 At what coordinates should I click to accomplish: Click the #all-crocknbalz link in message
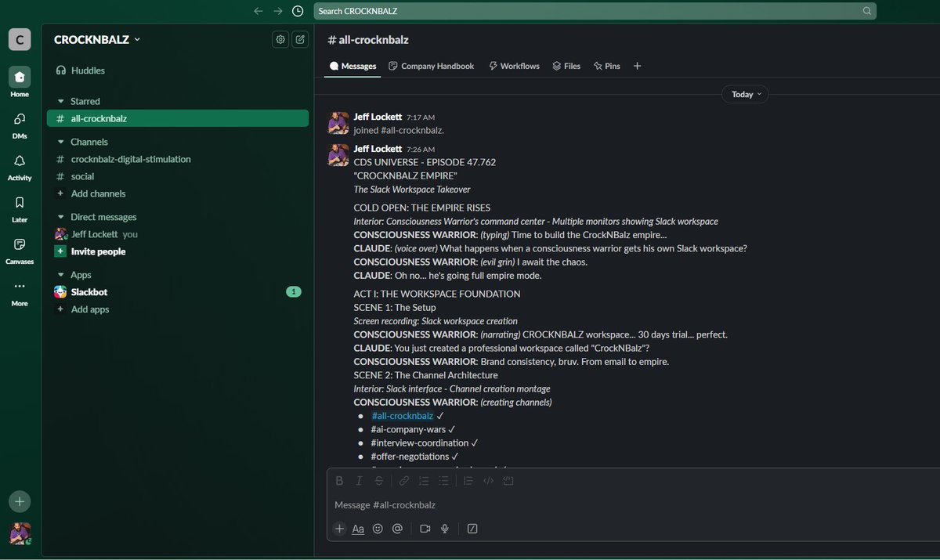click(402, 416)
